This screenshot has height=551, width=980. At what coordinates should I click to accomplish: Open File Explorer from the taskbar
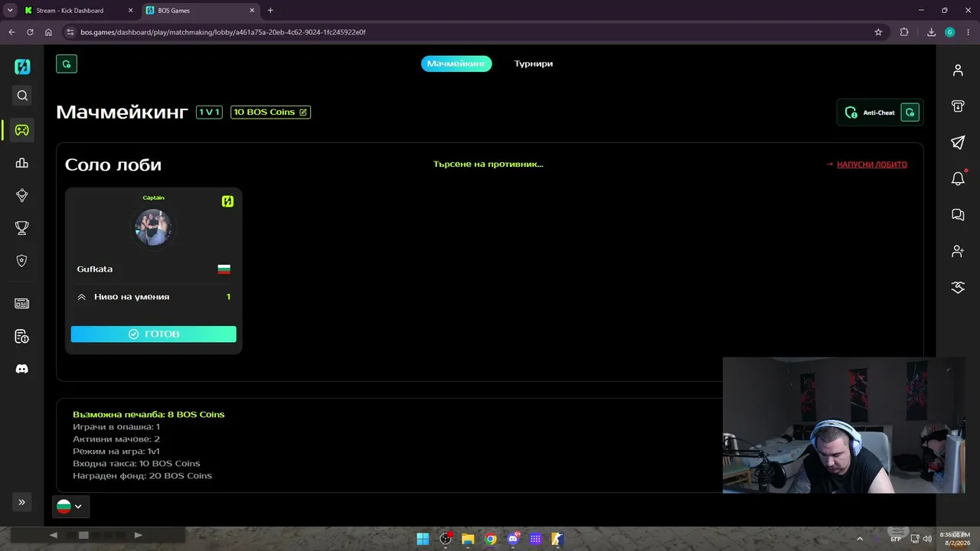point(468,539)
